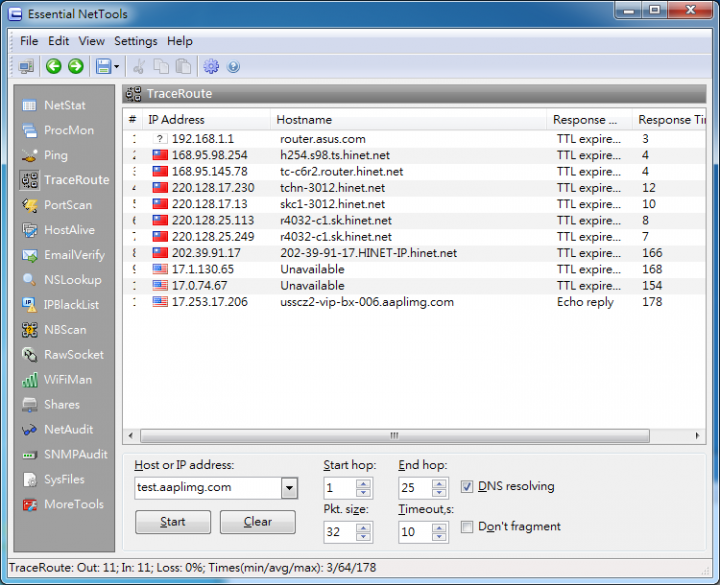This screenshot has width=720, height=585.
Task: Open the Settings menu
Action: [x=135, y=41]
